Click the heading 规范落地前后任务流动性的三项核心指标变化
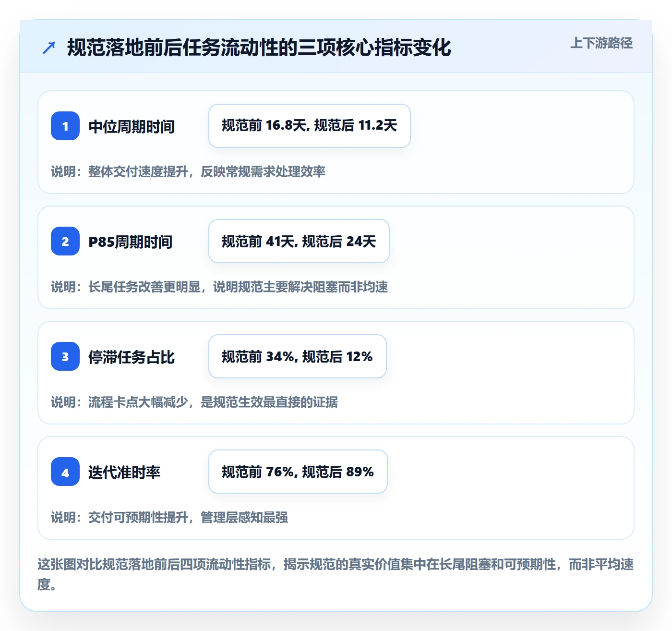This screenshot has width=672, height=631. (x=259, y=48)
